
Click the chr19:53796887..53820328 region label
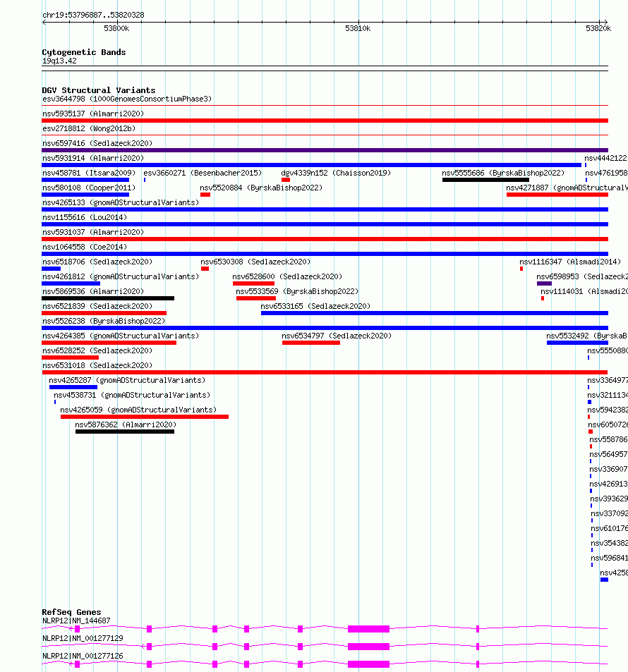click(93, 15)
